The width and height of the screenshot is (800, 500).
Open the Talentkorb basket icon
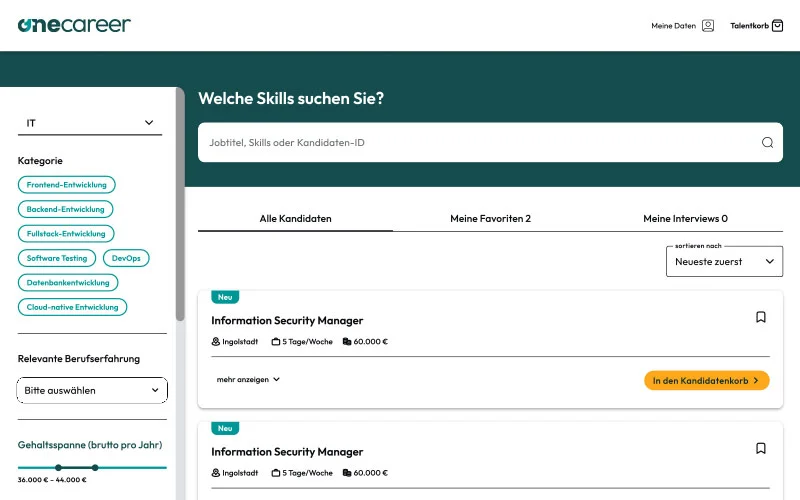(777, 26)
